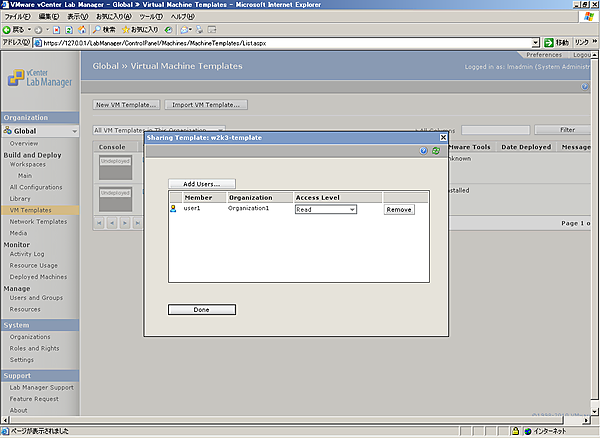Open the IE Help menu
Screen dimensions: 600x438
[182, 17]
